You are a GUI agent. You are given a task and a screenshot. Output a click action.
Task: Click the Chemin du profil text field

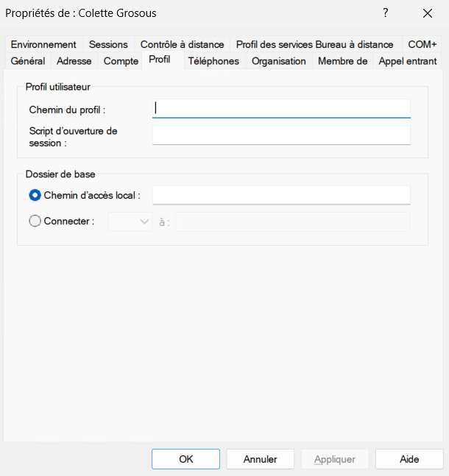tap(281, 108)
